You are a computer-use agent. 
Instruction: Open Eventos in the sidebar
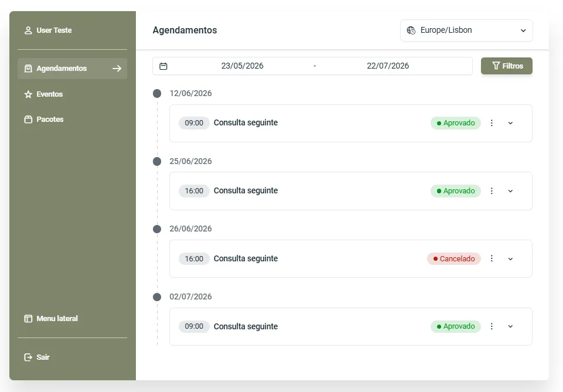point(72,94)
